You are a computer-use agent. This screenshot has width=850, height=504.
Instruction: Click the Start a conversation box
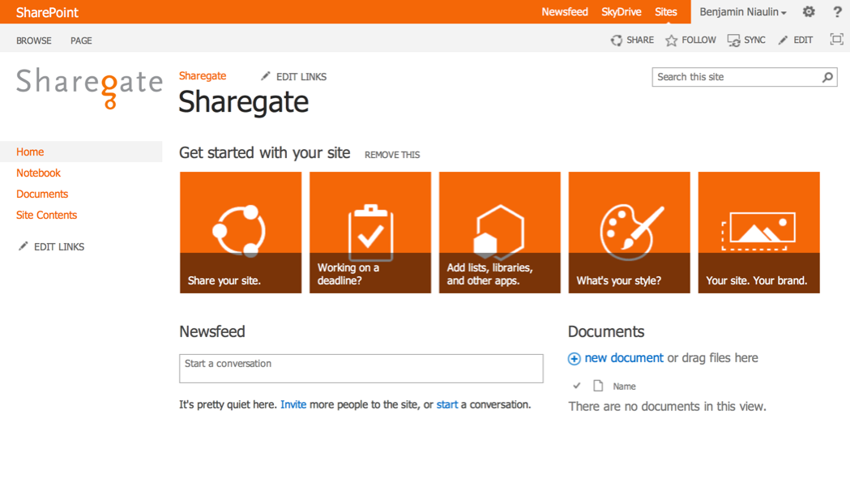(x=361, y=369)
